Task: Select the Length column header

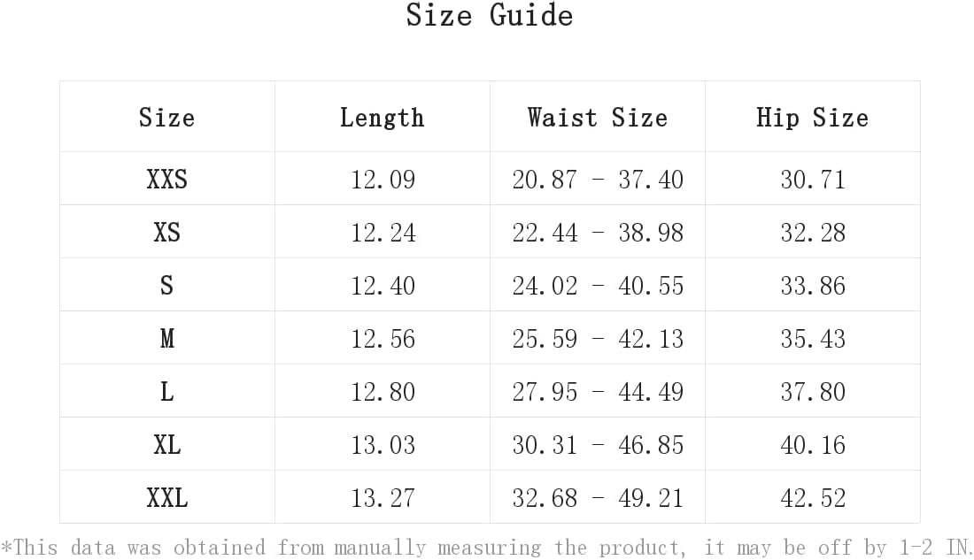Action: [382, 118]
